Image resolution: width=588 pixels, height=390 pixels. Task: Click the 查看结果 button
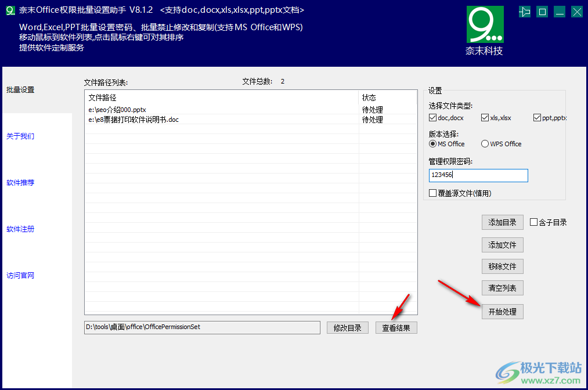396,328
